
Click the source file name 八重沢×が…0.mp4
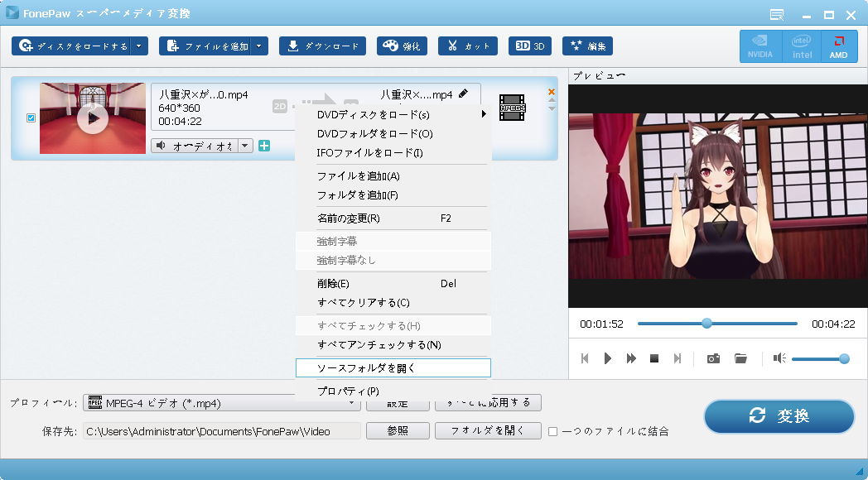point(203,95)
